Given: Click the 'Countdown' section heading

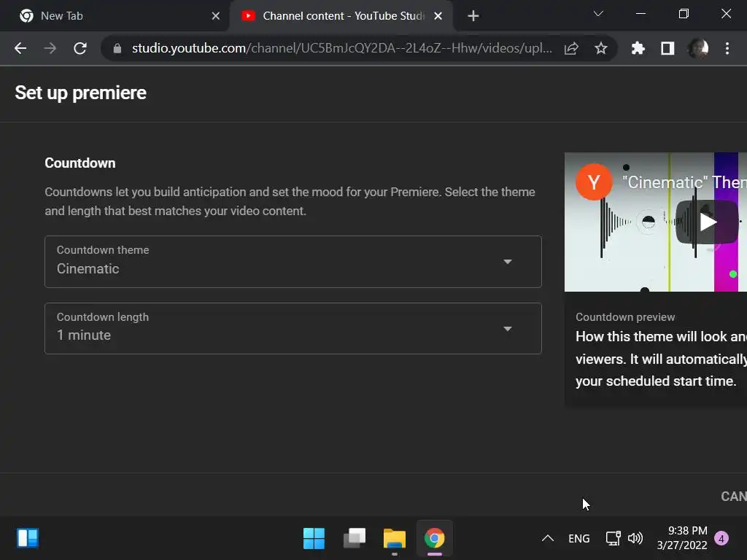Looking at the screenshot, I should coord(80,163).
